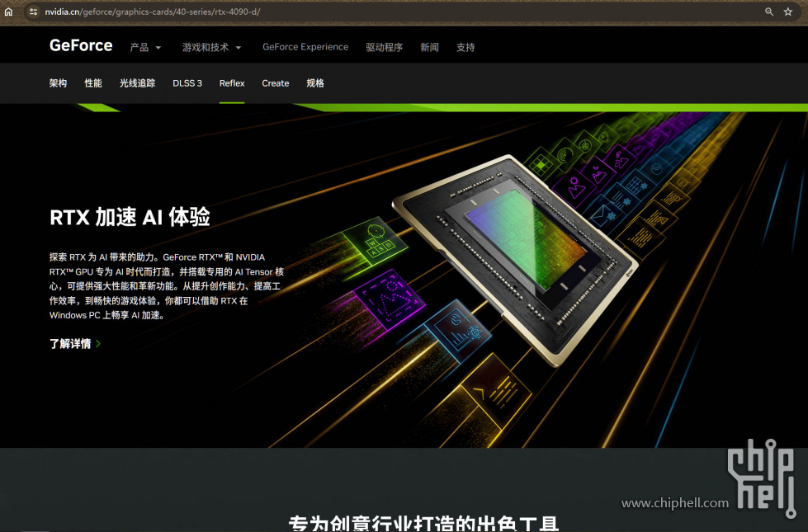This screenshot has width=808, height=532.
Task: Expand the 产品 dropdown menu
Action: 146,47
